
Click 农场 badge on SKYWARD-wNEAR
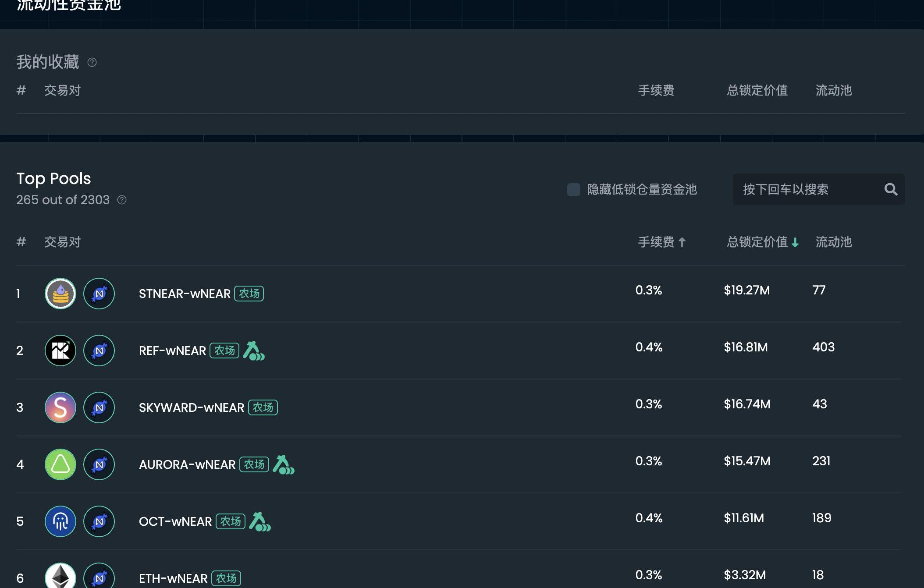(x=263, y=407)
